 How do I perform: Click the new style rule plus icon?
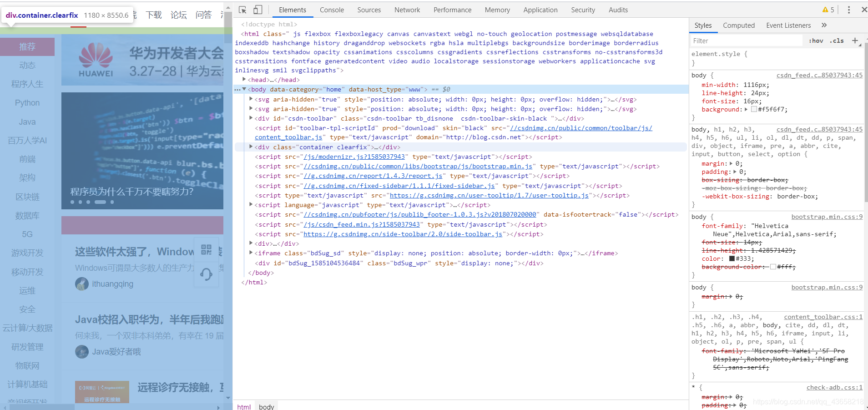click(855, 40)
